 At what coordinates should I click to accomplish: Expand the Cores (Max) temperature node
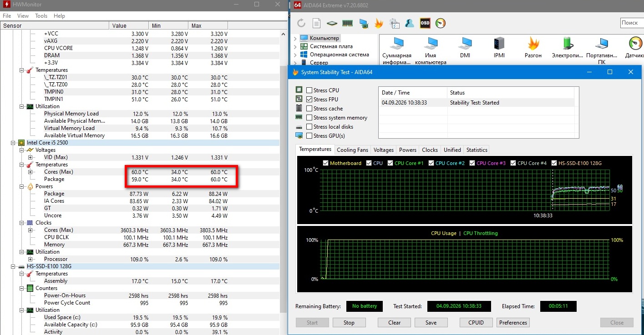tap(30, 172)
